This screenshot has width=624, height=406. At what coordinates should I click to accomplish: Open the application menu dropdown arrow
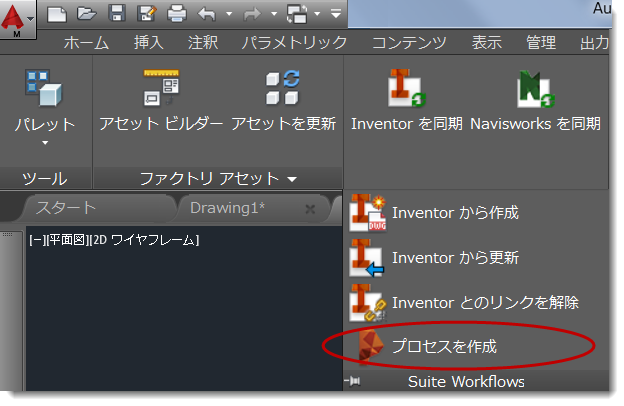point(30,19)
